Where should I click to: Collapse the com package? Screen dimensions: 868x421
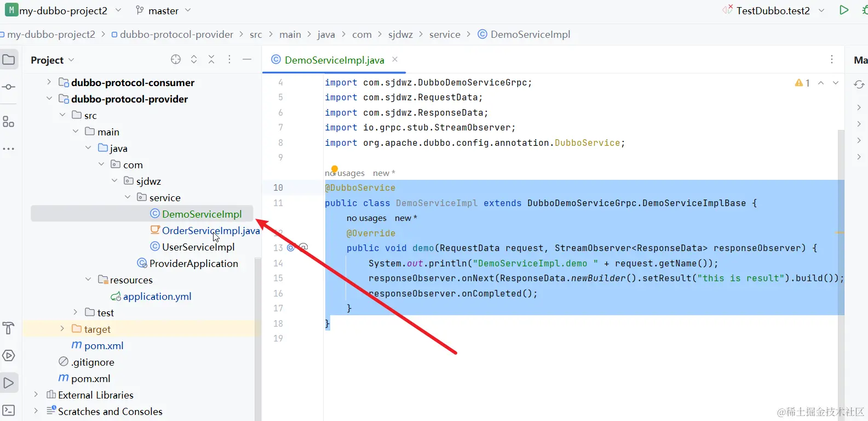(101, 164)
